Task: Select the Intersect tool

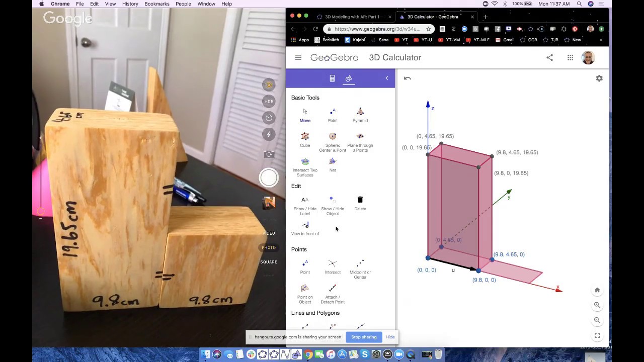Action: 333,267
